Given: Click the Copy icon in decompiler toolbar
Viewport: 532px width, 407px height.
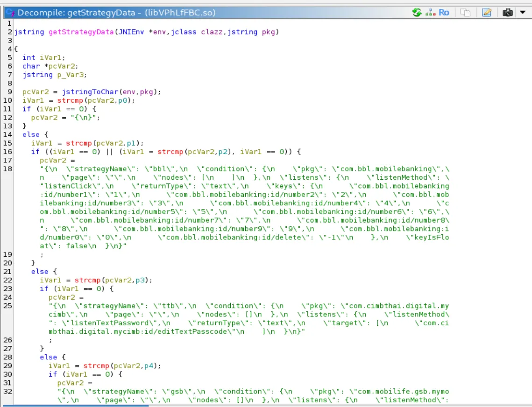Looking at the screenshot, I should (465, 13).
